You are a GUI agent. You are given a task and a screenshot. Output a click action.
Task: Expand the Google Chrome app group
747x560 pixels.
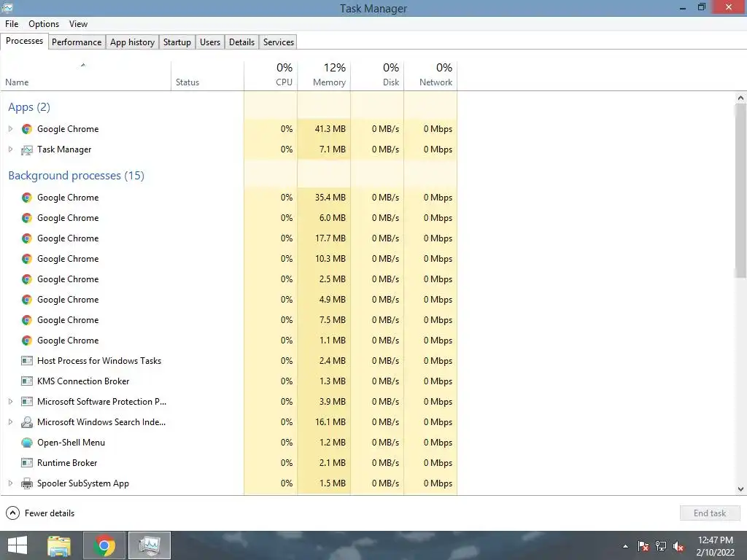click(x=10, y=129)
